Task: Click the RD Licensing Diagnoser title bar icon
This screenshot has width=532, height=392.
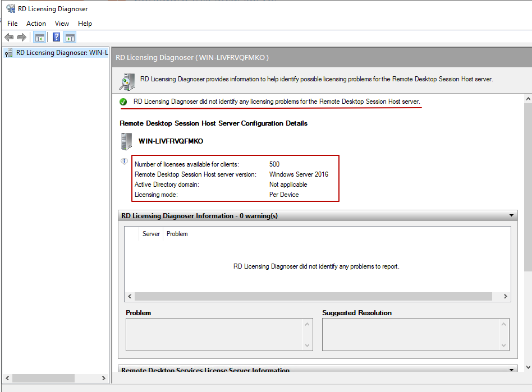Action: click(x=10, y=9)
